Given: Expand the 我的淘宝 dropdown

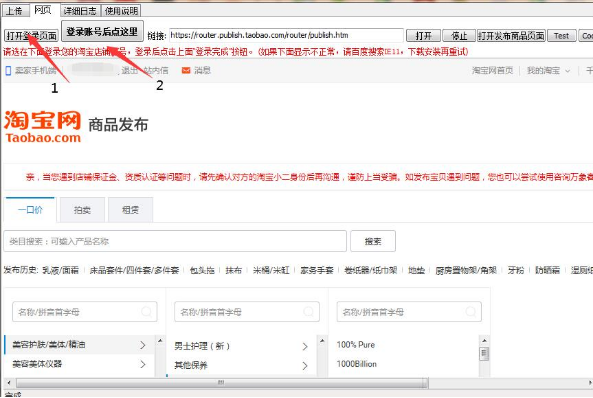Looking at the screenshot, I should (x=548, y=70).
